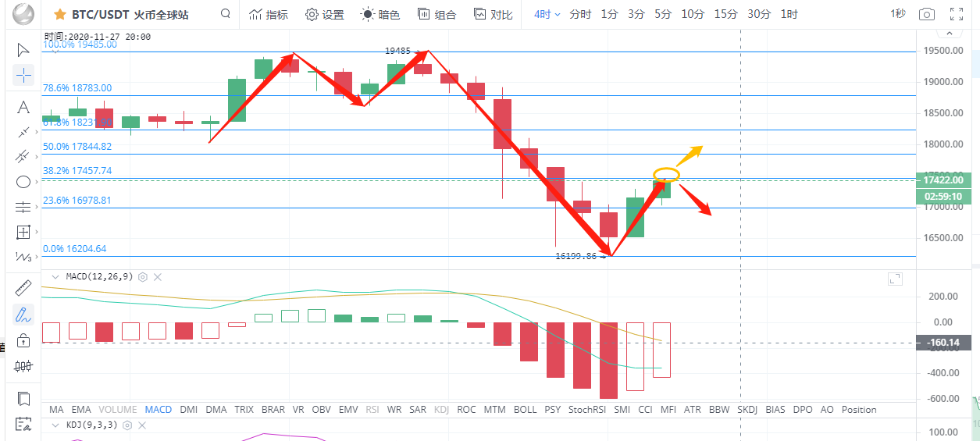
Task: Select the text annotation tool
Action: click(x=23, y=107)
